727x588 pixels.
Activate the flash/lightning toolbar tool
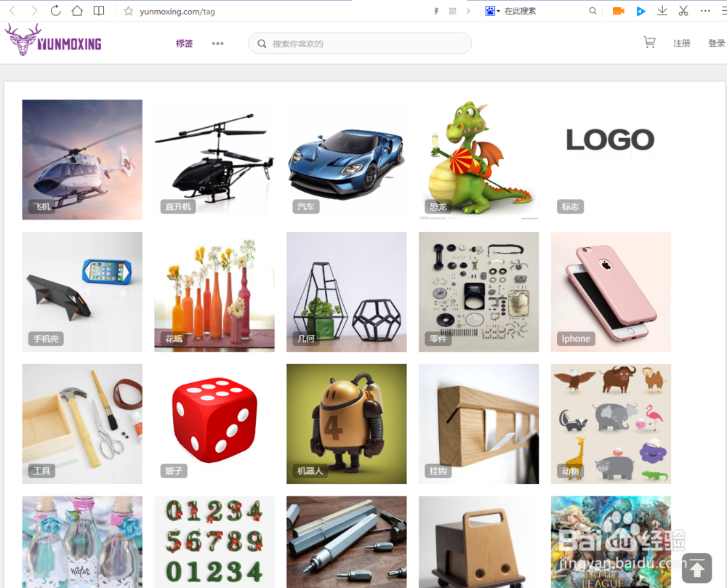point(438,11)
